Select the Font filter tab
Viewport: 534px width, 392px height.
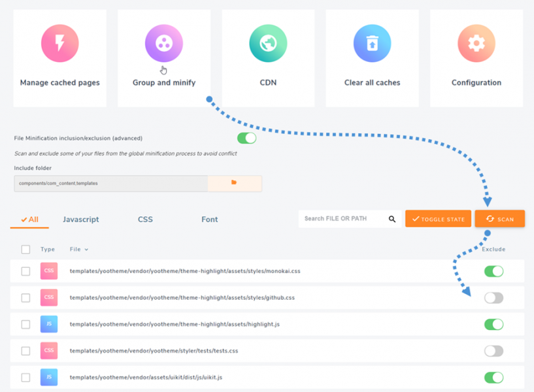click(209, 220)
